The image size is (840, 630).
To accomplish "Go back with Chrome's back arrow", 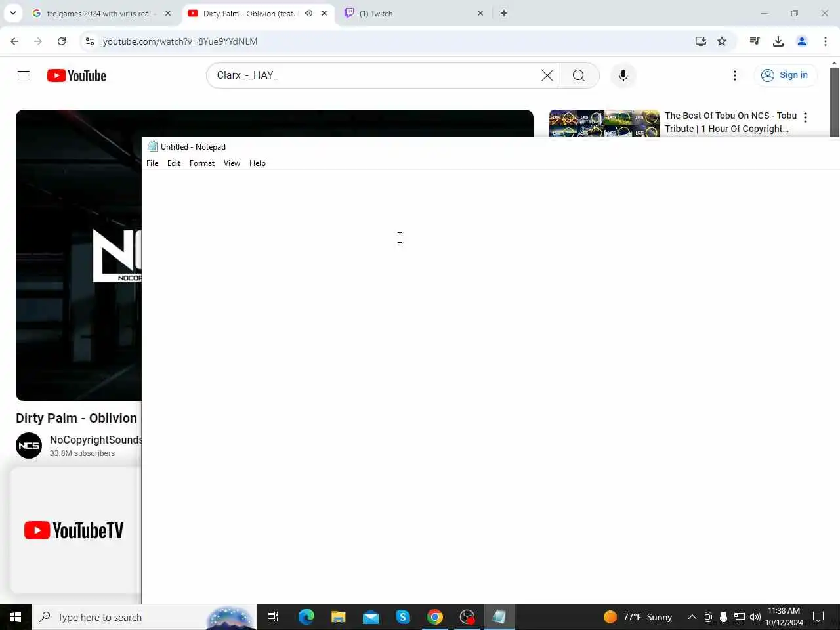I will coord(14,41).
